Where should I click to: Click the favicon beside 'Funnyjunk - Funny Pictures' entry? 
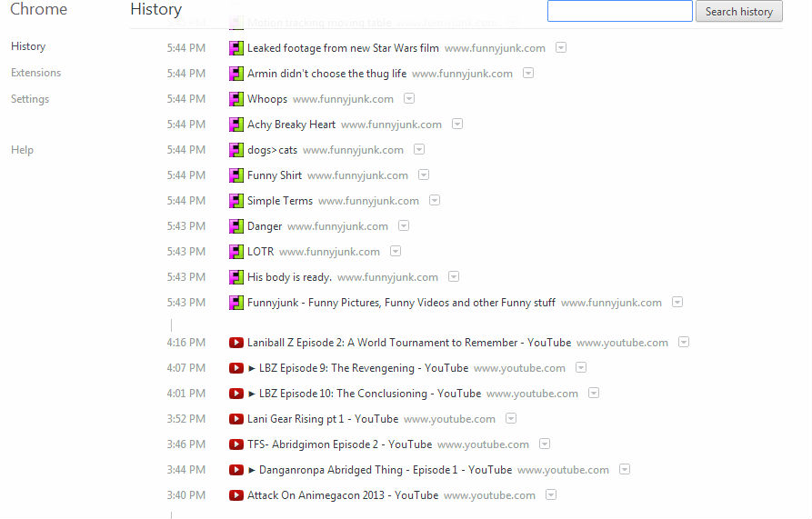236,303
